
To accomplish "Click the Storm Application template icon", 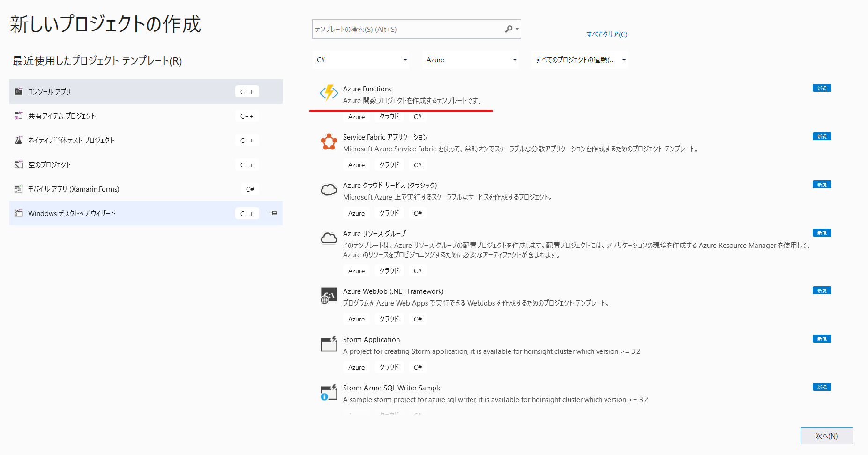I will (x=329, y=344).
